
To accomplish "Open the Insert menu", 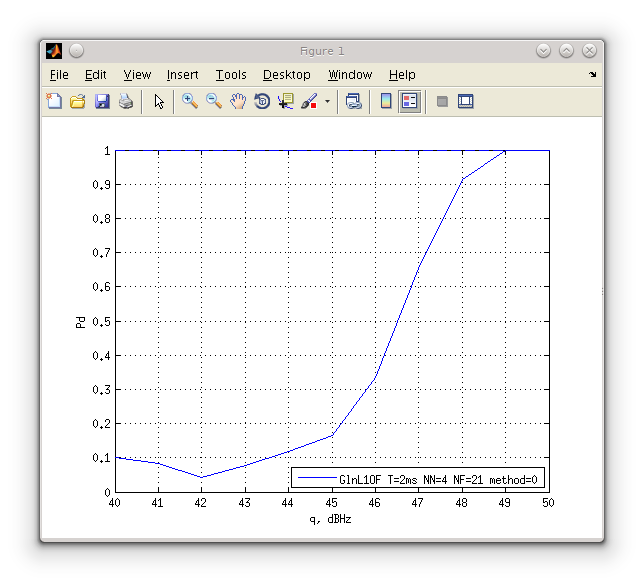I will click(x=182, y=75).
